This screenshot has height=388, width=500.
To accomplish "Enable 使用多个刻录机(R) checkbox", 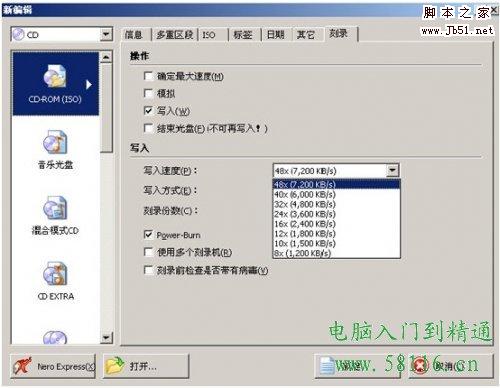I will (148, 252).
